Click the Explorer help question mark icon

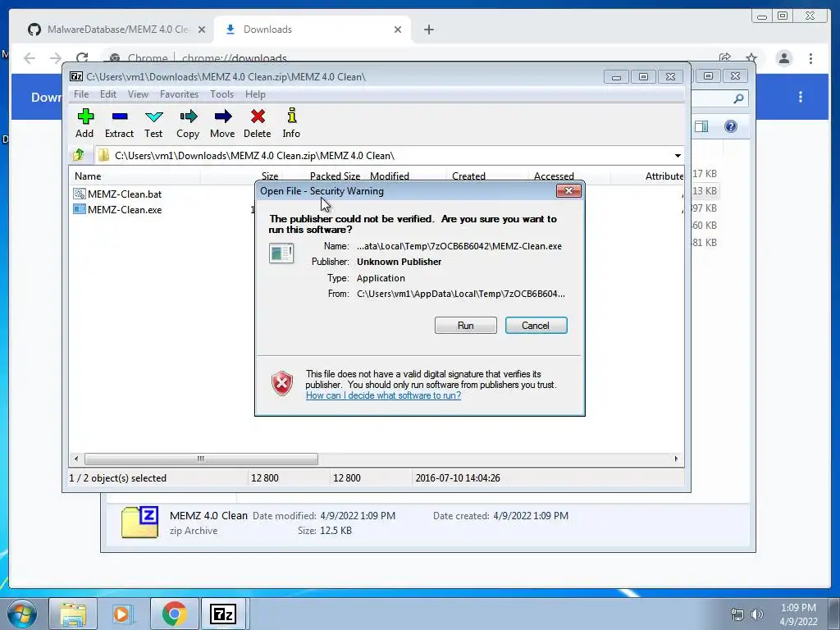click(x=731, y=126)
